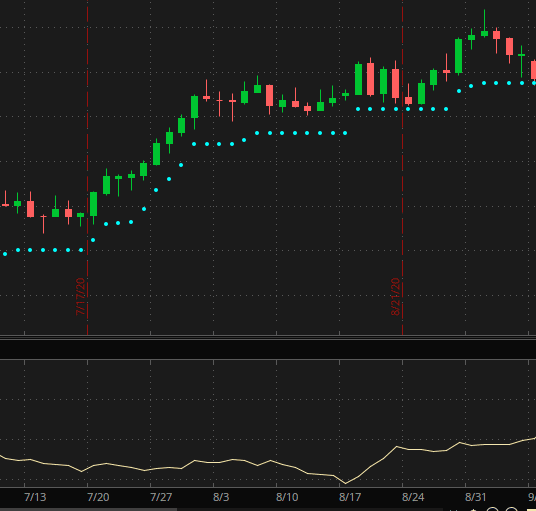
Task: Click the 8/31 date label
Action: pos(475,497)
